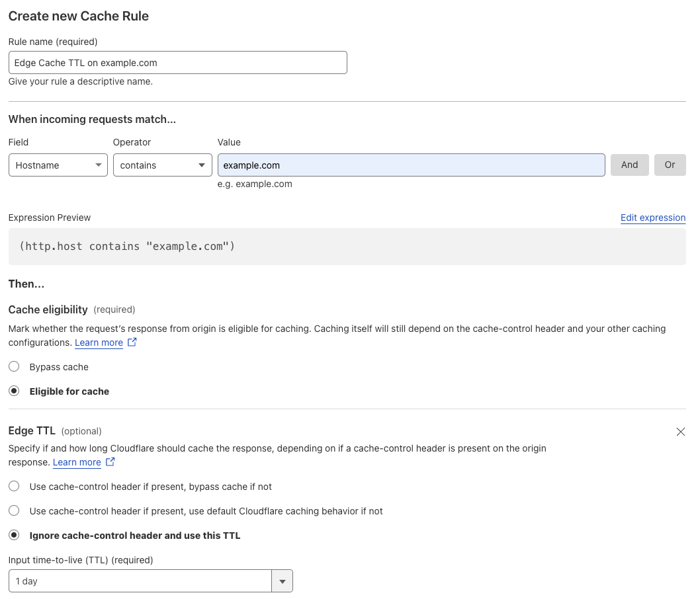Choose use cache-control header, bypass if not
This screenshot has width=700, height=599.
(x=14, y=486)
